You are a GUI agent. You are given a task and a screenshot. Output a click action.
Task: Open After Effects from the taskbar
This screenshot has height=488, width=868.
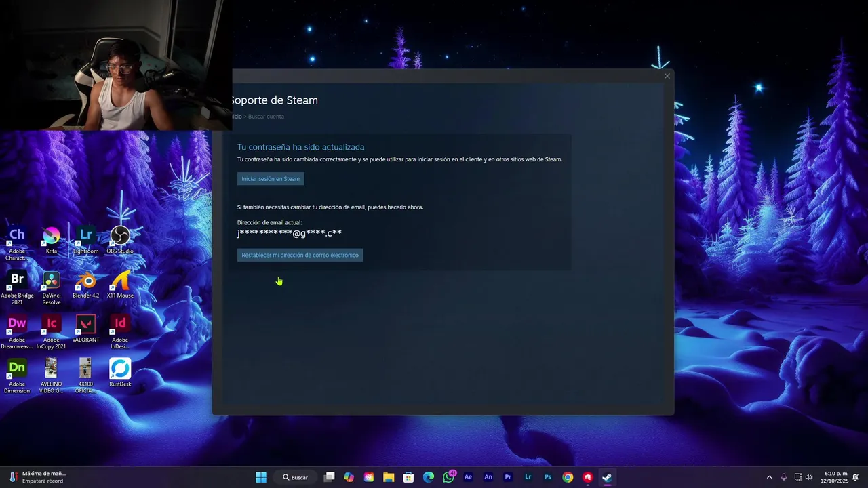pyautogui.click(x=468, y=477)
